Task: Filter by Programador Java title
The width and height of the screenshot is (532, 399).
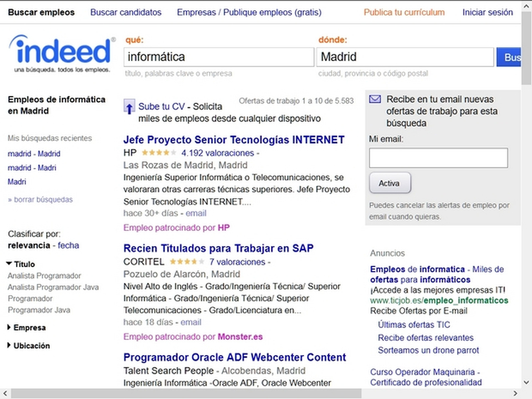Action: [x=39, y=310]
